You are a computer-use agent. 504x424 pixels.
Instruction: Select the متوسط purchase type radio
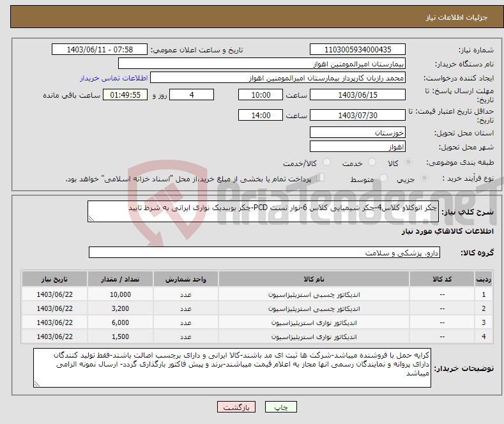(383, 178)
